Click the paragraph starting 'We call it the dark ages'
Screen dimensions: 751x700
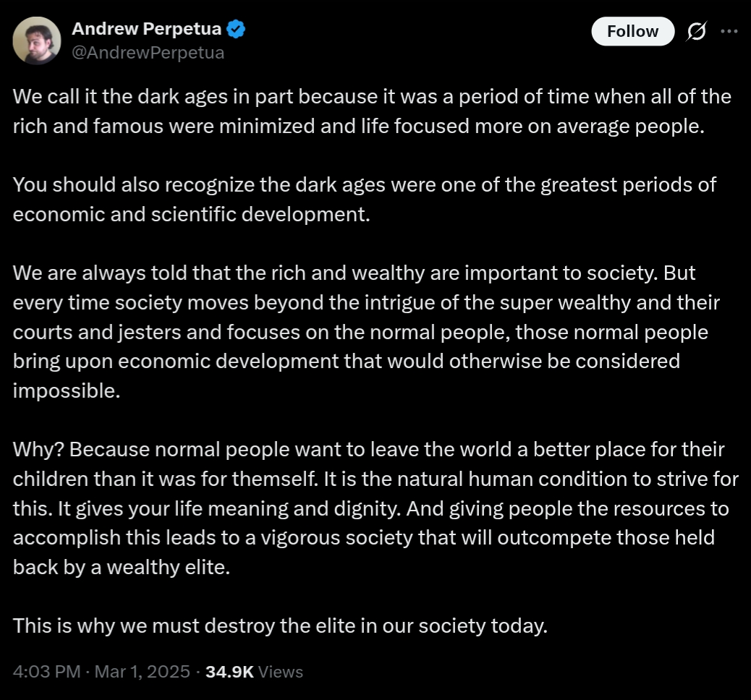point(372,111)
